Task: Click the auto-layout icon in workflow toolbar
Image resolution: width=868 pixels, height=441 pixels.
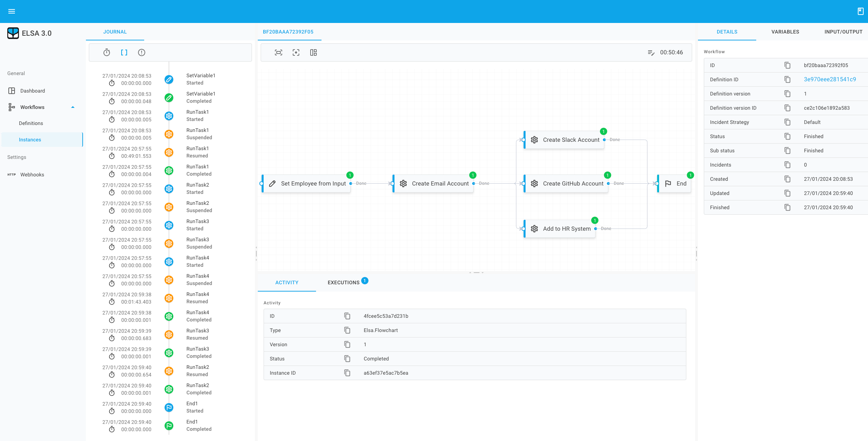Action: 313,52
